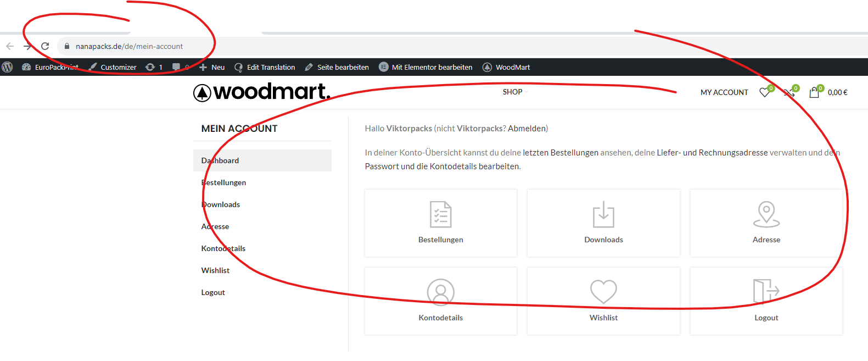Select Logout in the account sidebar
Image resolution: width=868 pixels, height=361 pixels.
(262, 292)
